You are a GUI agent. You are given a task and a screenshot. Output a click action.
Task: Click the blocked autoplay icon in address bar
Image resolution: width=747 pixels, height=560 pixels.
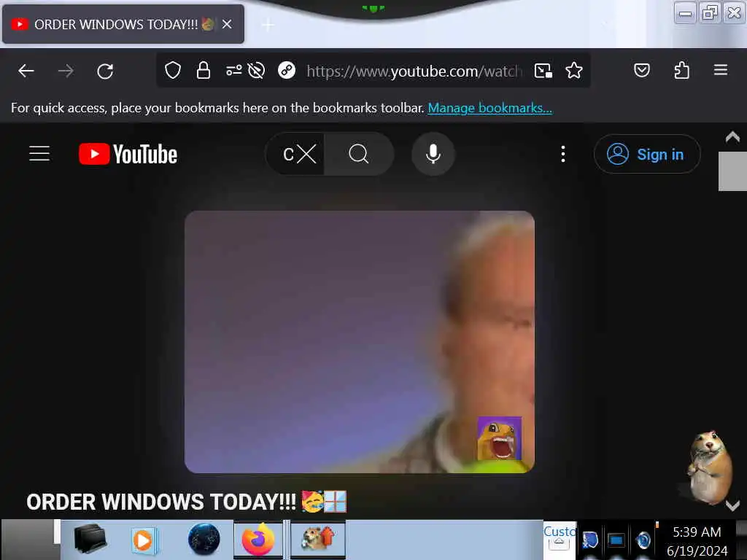pyautogui.click(x=256, y=71)
